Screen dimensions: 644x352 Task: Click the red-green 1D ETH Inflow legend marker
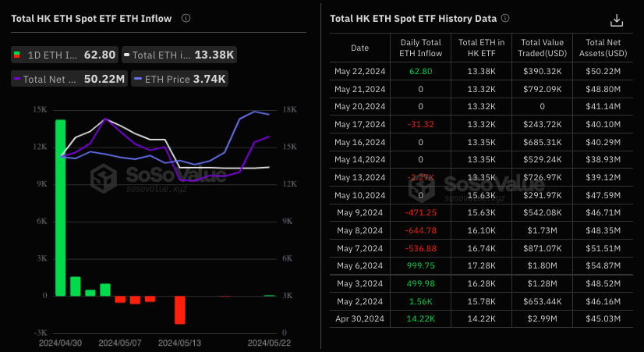[17, 55]
